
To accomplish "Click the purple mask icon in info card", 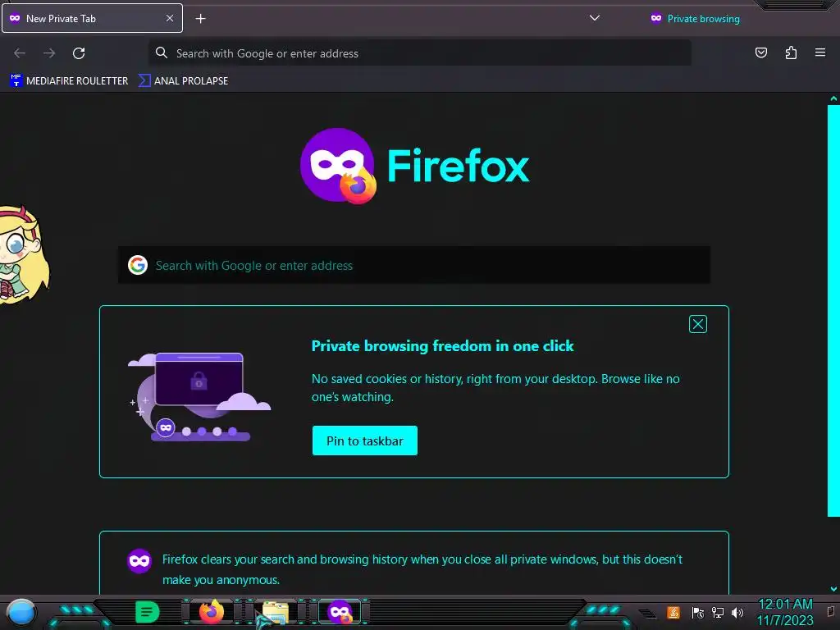I will [x=139, y=561].
